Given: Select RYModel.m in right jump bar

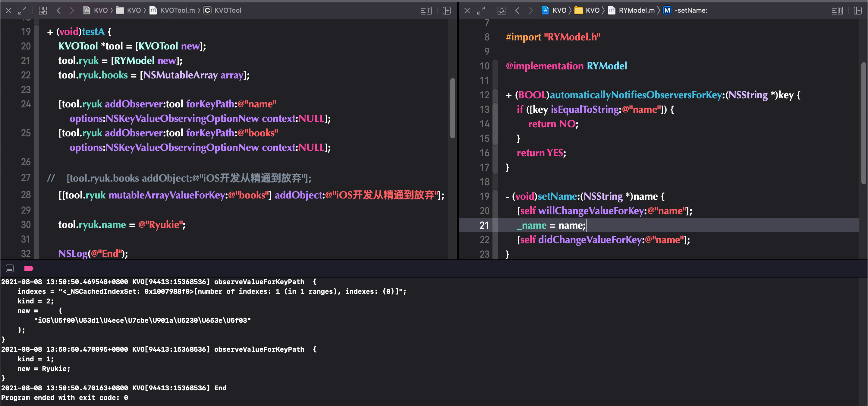Looking at the screenshot, I should [x=631, y=11].
